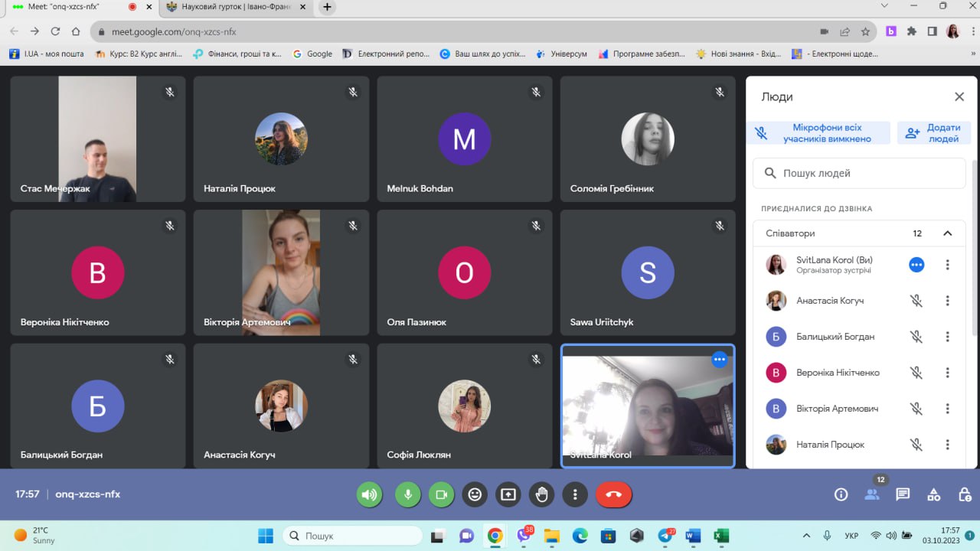
Task: Open more options for Анастасія Когуч
Action: pyautogui.click(x=947, y=301)
